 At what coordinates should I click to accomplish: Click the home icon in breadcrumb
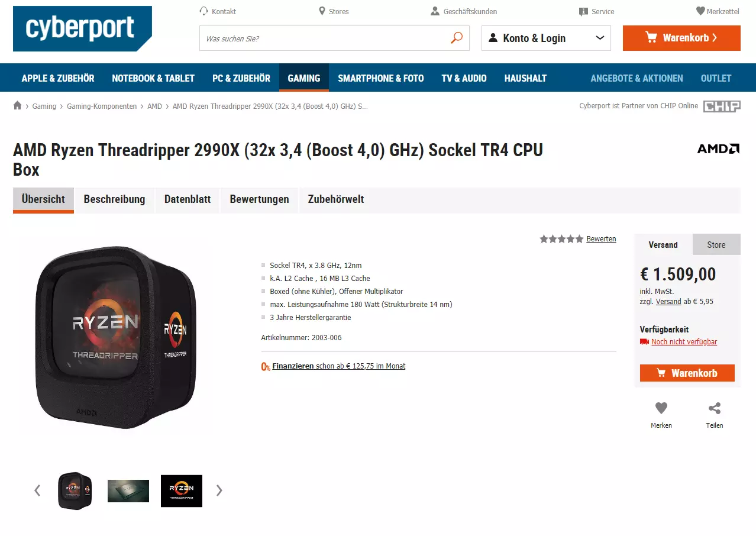(x=17, y=105)
